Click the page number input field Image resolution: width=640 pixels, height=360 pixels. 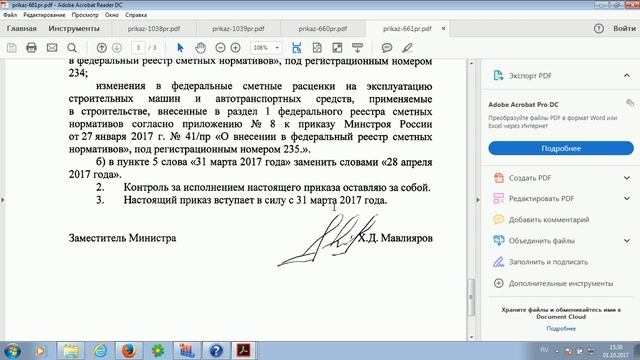[x=138, y=48]
